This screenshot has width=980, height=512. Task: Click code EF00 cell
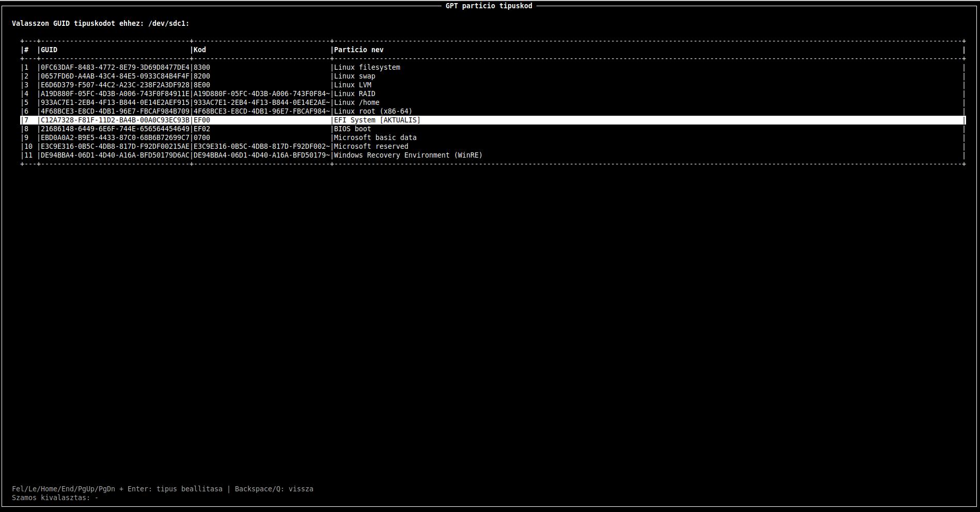(202, 120)
